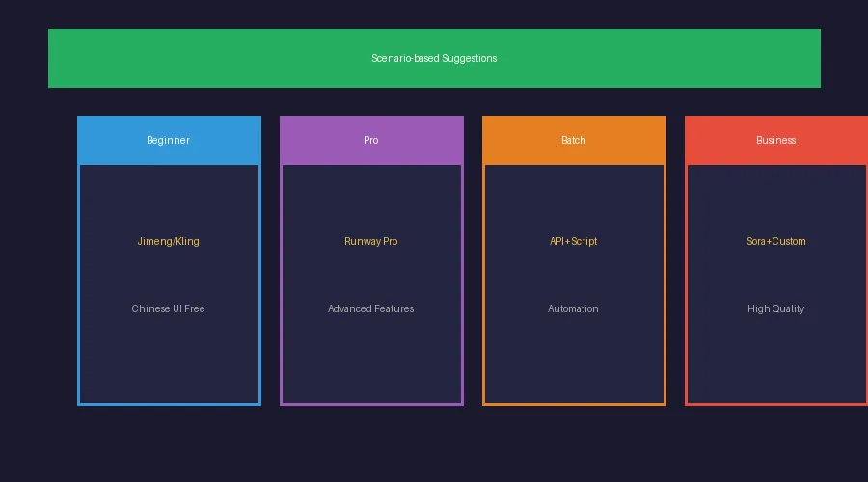868x482 pixels.
Task: Click the Jimeng/Kling text
Action: [168, 241]
